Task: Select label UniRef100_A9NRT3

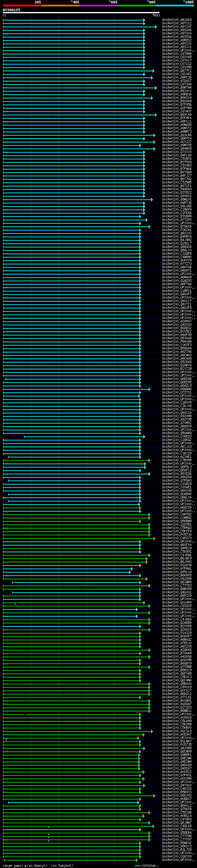Action: click(x=177, y=132)
